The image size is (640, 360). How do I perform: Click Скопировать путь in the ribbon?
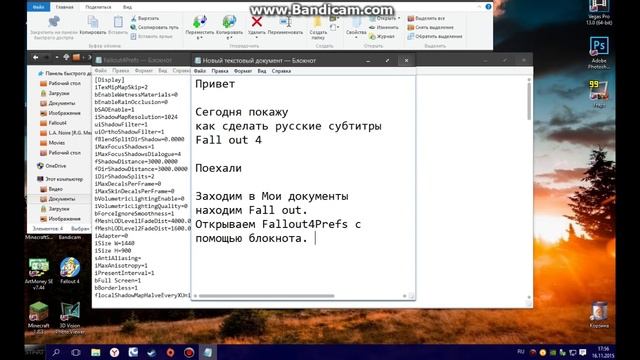[x=155, y=27]
